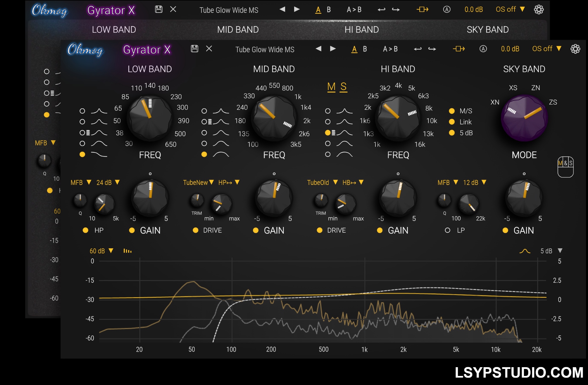Click the Mid Band GAIN knob
The width and height of the screenshot is (588, 385).
[x=274, y=198]
